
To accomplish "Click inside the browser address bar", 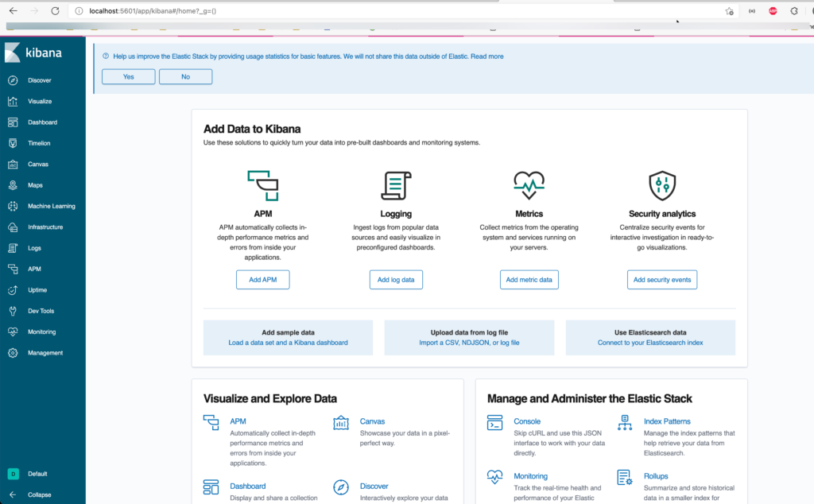I will tap(238, 11).
